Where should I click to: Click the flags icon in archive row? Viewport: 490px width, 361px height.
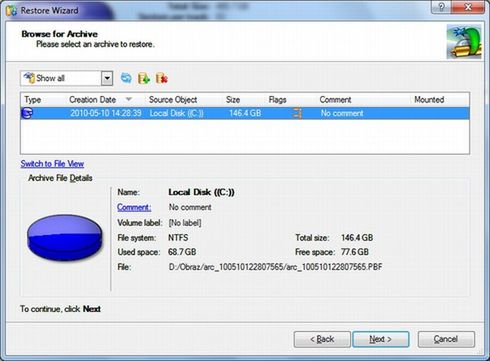(297, 113)
